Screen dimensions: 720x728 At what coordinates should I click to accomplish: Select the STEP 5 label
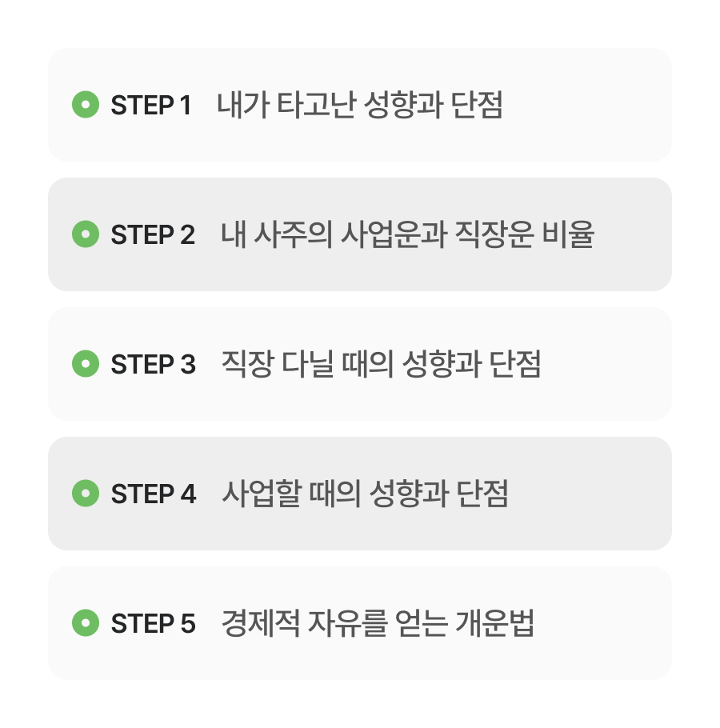pyautogui.click(x=153, y=623)
